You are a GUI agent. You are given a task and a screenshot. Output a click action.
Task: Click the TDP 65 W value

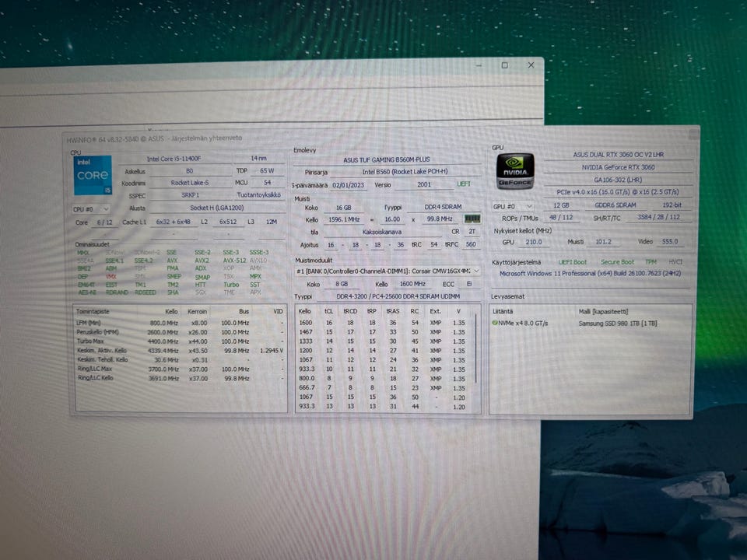[x=267, y=170]
